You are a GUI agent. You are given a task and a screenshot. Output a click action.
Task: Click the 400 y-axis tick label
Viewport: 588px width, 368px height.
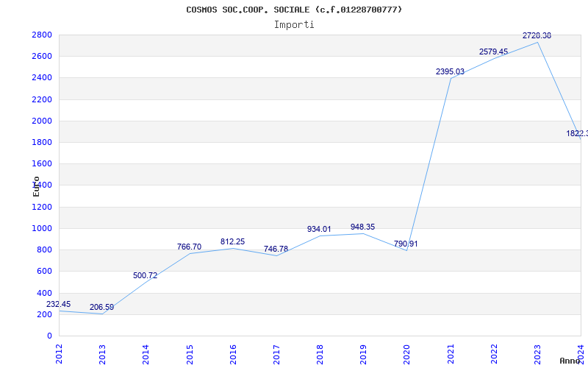[44, 293]
